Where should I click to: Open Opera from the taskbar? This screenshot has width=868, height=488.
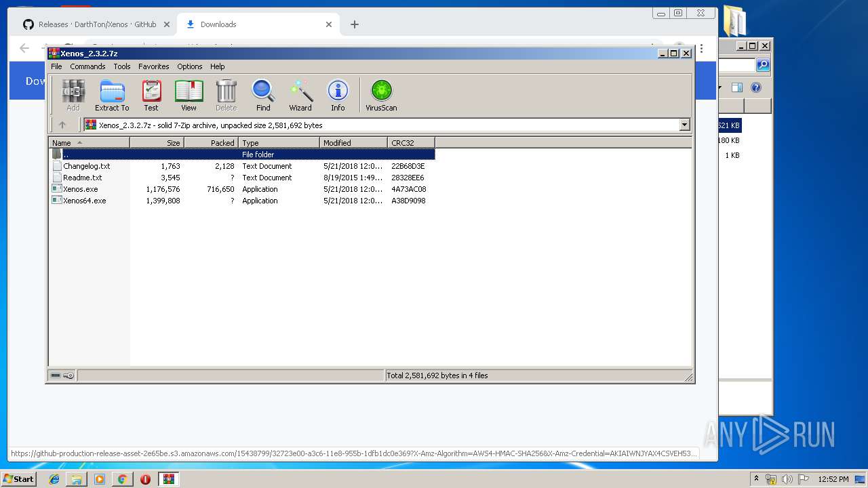tap(145, 479)
